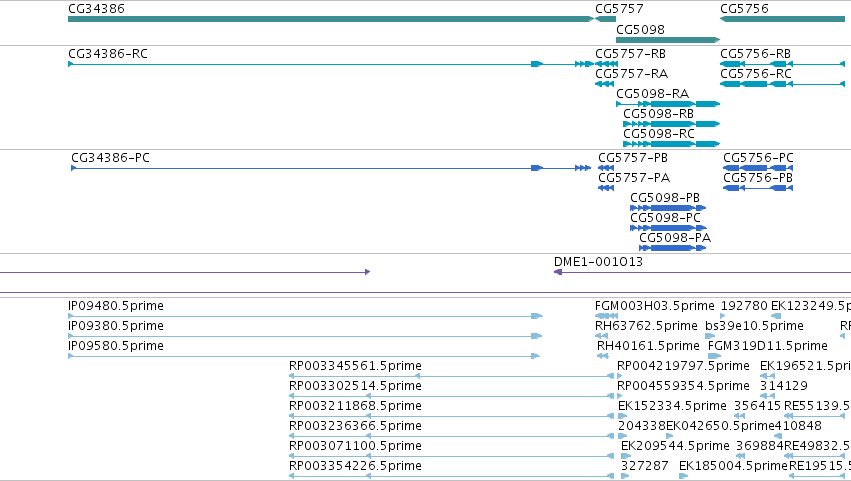Click the DME1-001013 feature label
The height and width of the screenshot is (481, 851).
[598, 262]
